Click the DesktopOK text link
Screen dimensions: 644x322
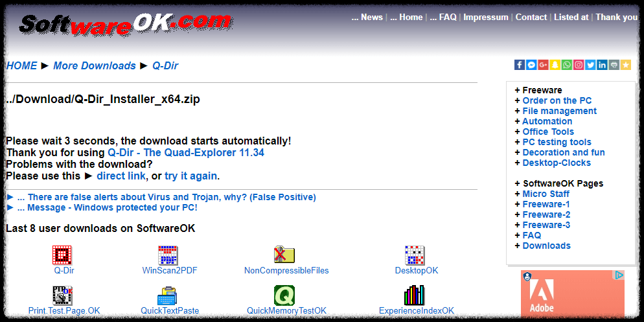[417, 271]
